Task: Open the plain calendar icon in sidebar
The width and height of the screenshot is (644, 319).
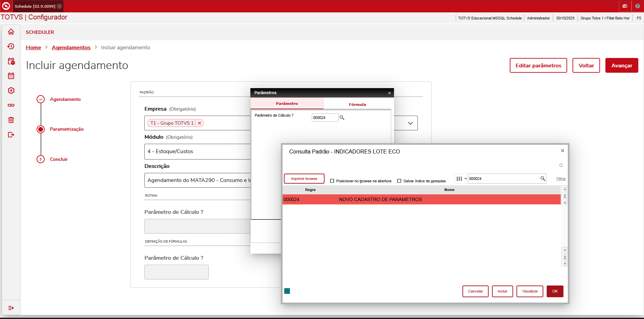Action: coord(11,76)
